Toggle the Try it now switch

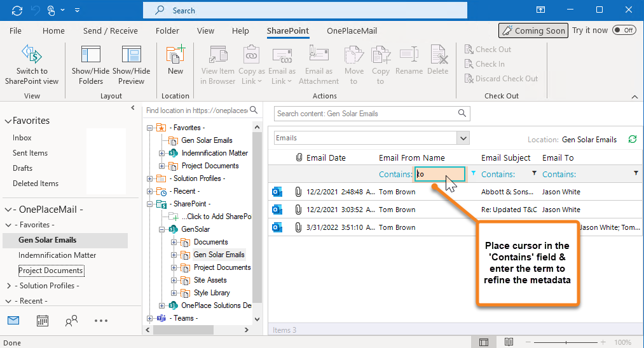624,30
